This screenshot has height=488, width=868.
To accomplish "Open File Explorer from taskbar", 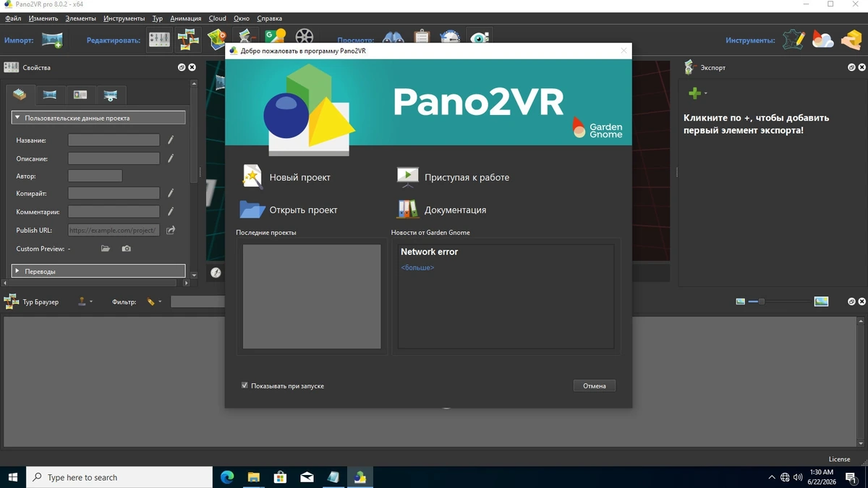I will click(253, 477).
